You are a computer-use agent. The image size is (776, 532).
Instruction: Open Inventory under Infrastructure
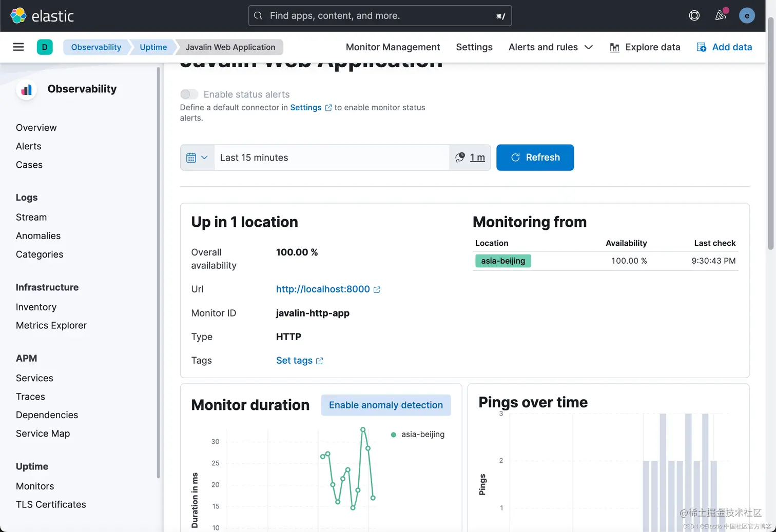click(x=36, y=307)
